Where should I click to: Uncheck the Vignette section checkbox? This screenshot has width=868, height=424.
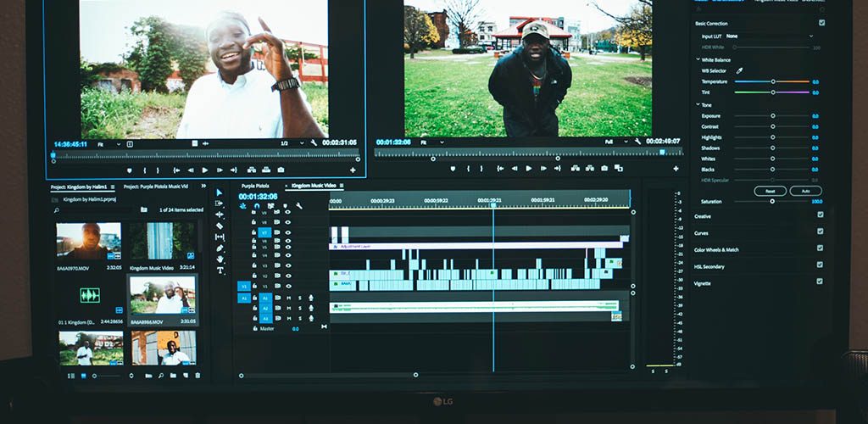coord(820,282)
